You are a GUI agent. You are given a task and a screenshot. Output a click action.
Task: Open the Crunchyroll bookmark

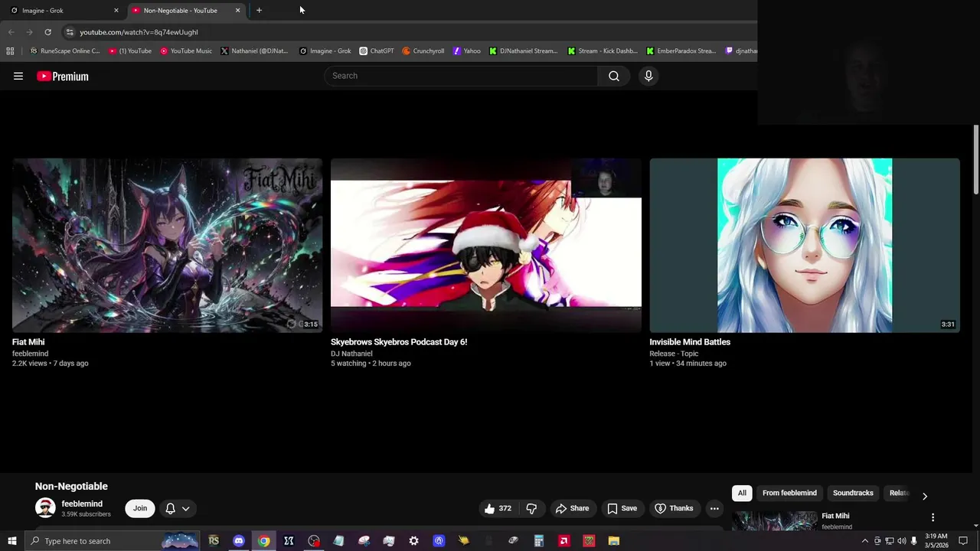point(423,51)
